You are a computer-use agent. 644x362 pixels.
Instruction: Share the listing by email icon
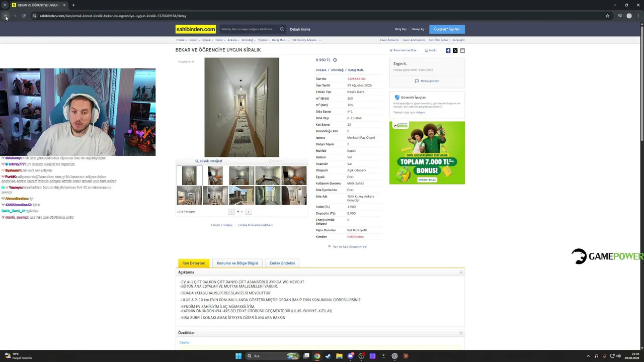[x=462, y=50]
